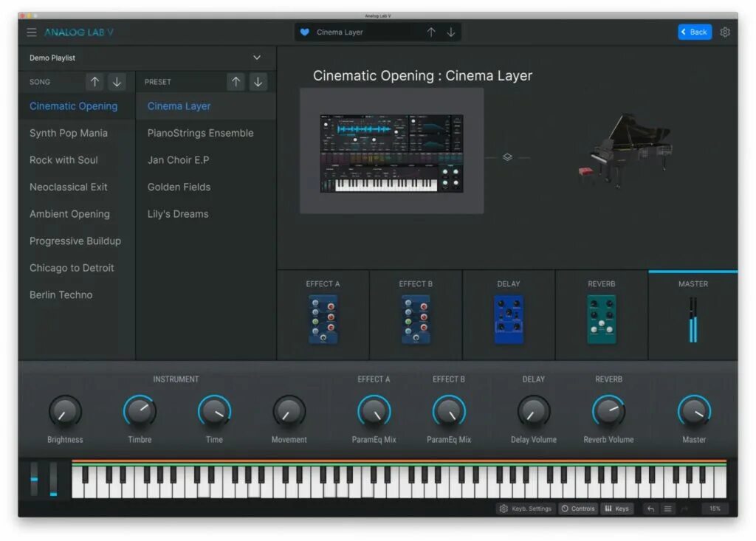The image size is (756, 541).
Task: Move preset up with PRESET up arrow
Action: (236, 82)
